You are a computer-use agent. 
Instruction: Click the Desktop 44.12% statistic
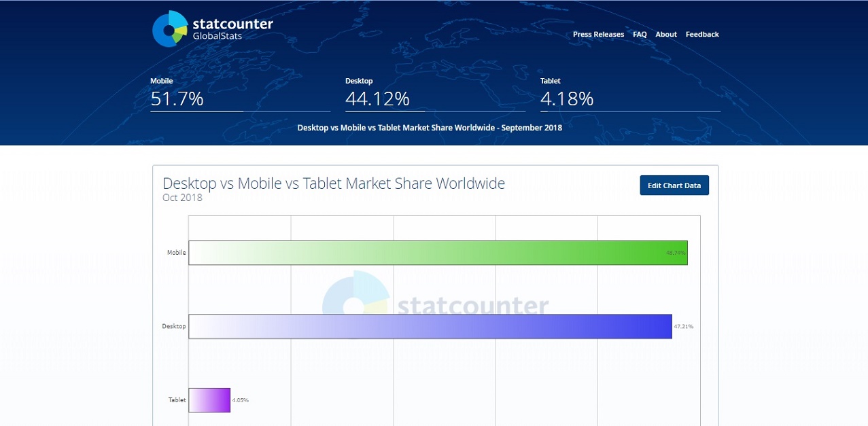tap(435, 94)
